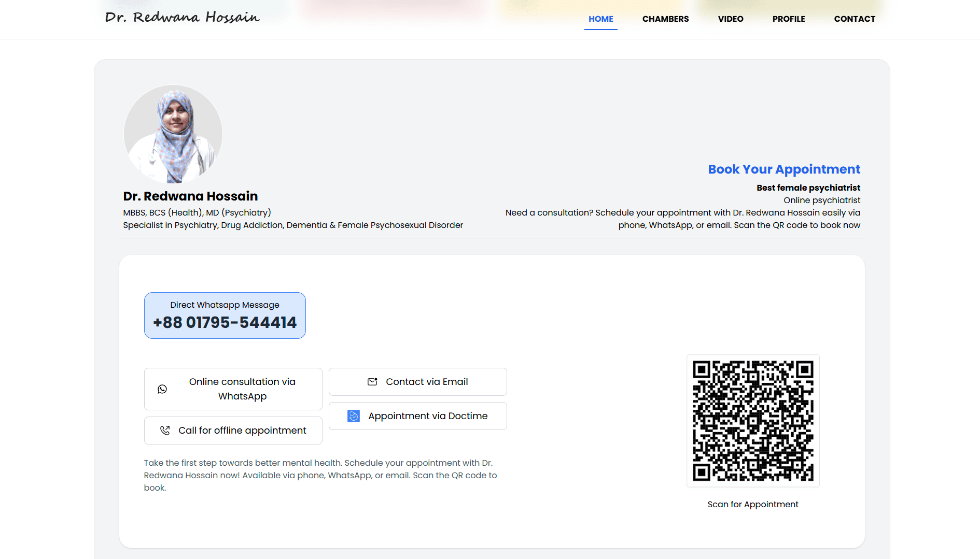Screen dimensions: 980x559
Task: Click the phone icon for offline appointment
Action: 165,431
